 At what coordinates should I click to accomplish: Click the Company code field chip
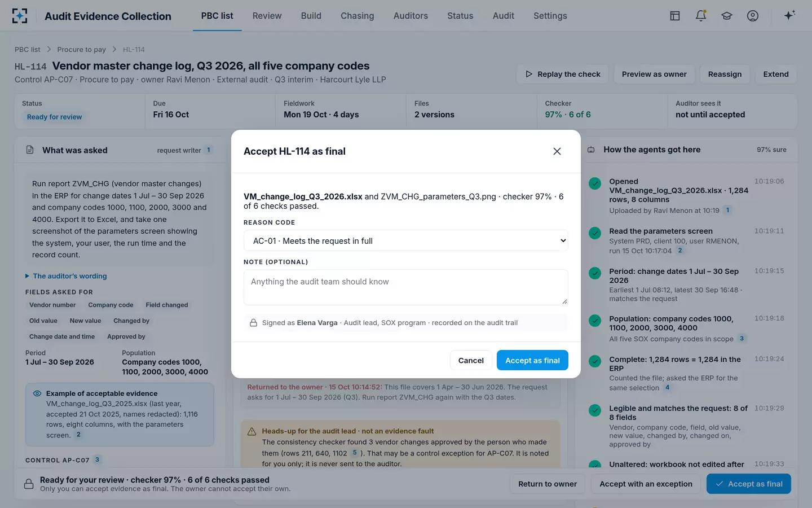[x=111, y=305]
